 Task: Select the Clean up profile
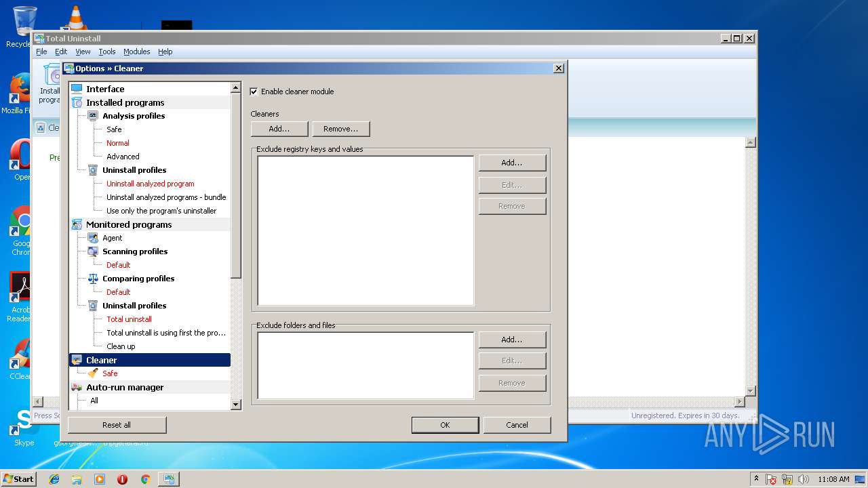click(121, 346)
